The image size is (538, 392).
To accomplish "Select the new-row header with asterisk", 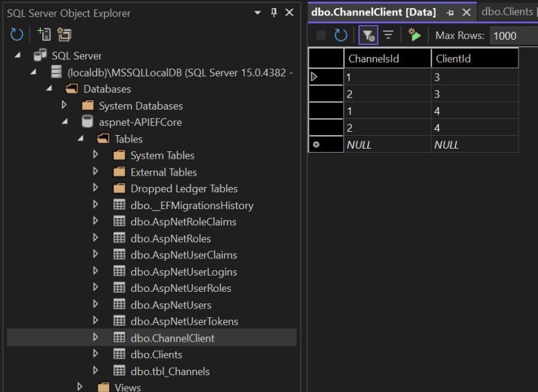I will click(326, 145).
